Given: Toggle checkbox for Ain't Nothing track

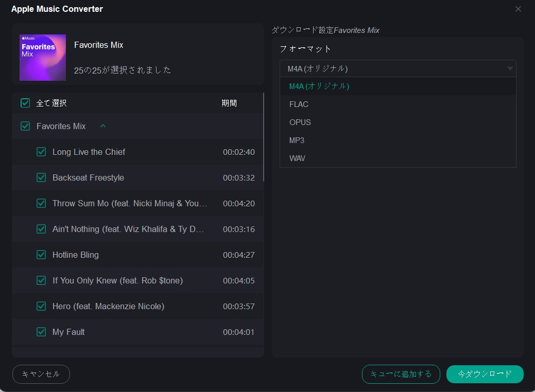Looking at the screenshot, I should 41,229.
